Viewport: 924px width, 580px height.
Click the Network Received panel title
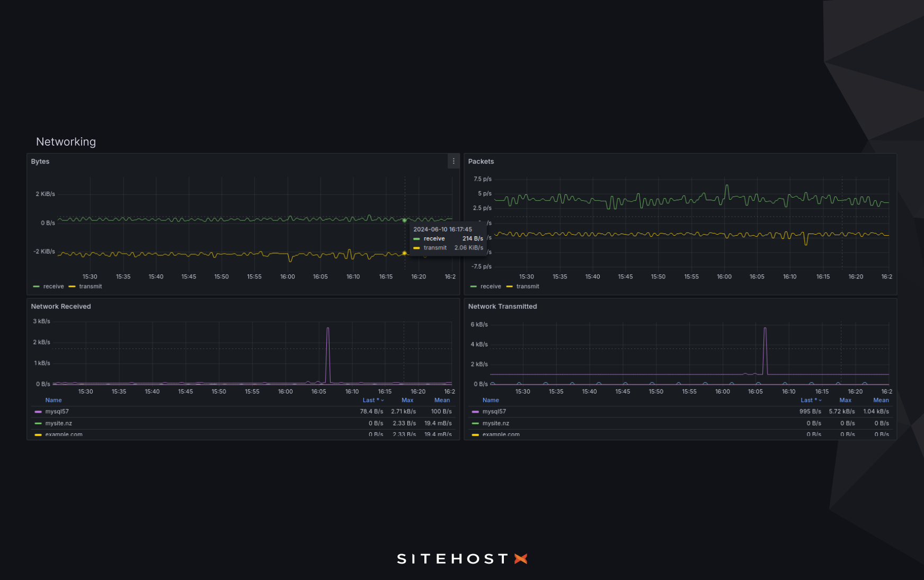coord(60,306)
